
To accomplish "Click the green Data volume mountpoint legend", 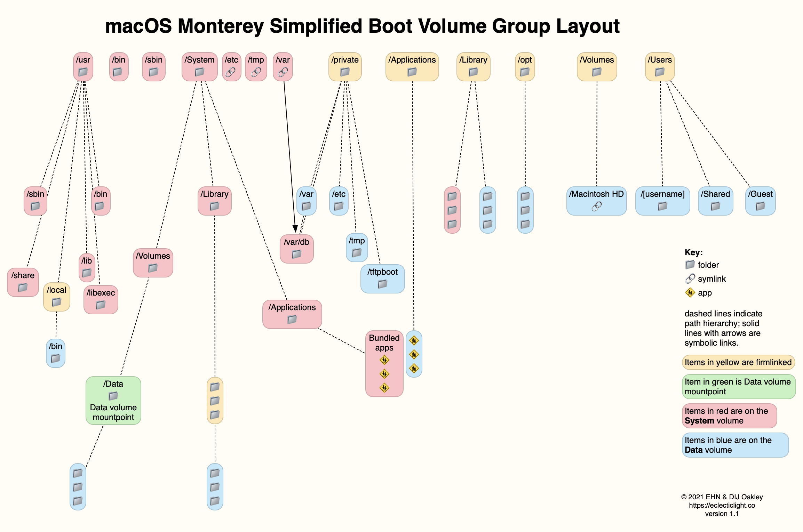I will [738, 386].
